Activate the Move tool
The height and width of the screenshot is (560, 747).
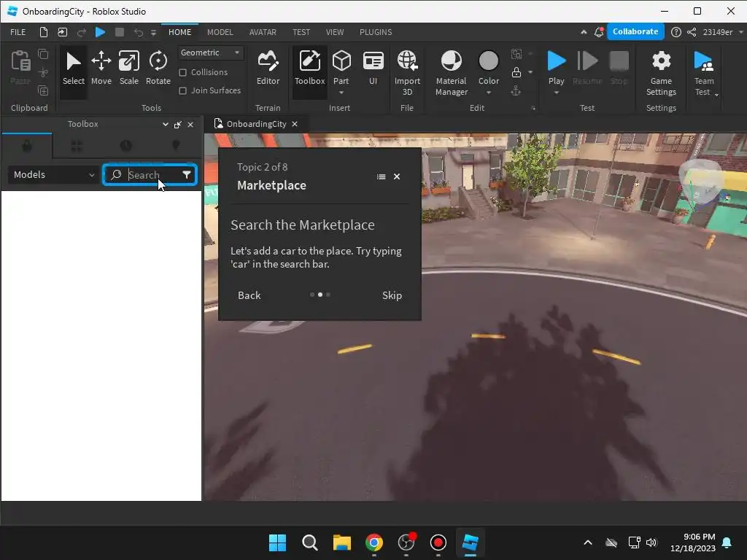click(x=101, y=69)
